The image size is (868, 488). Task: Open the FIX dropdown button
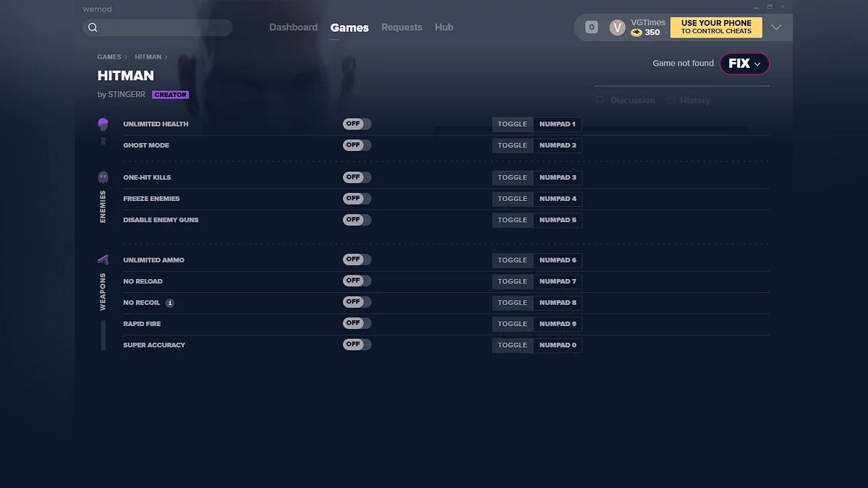tap(744, 64)
